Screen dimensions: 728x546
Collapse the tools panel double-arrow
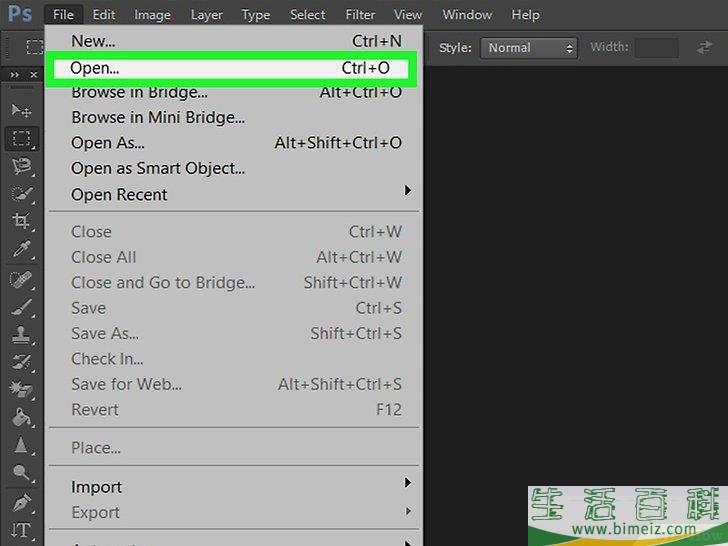point(15,74)
